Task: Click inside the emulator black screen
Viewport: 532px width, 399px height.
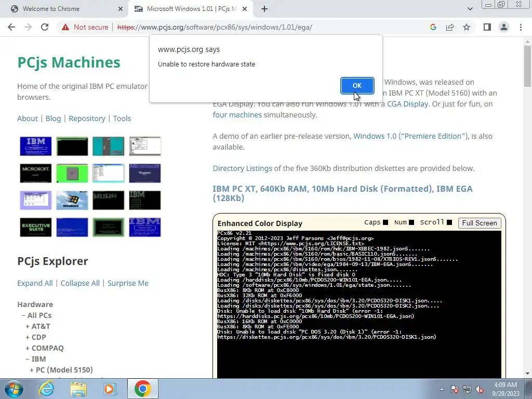Action: [x=359, y=304]
